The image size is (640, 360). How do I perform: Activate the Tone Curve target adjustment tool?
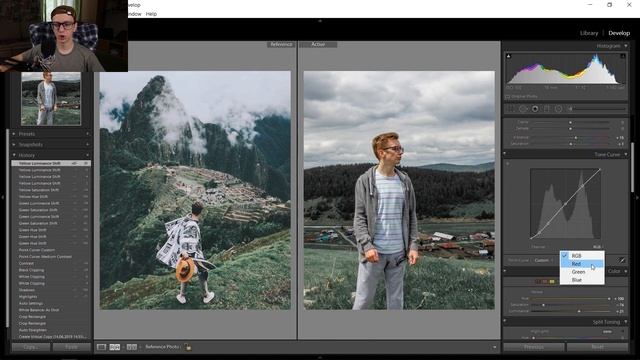click(x=507, y=164)
